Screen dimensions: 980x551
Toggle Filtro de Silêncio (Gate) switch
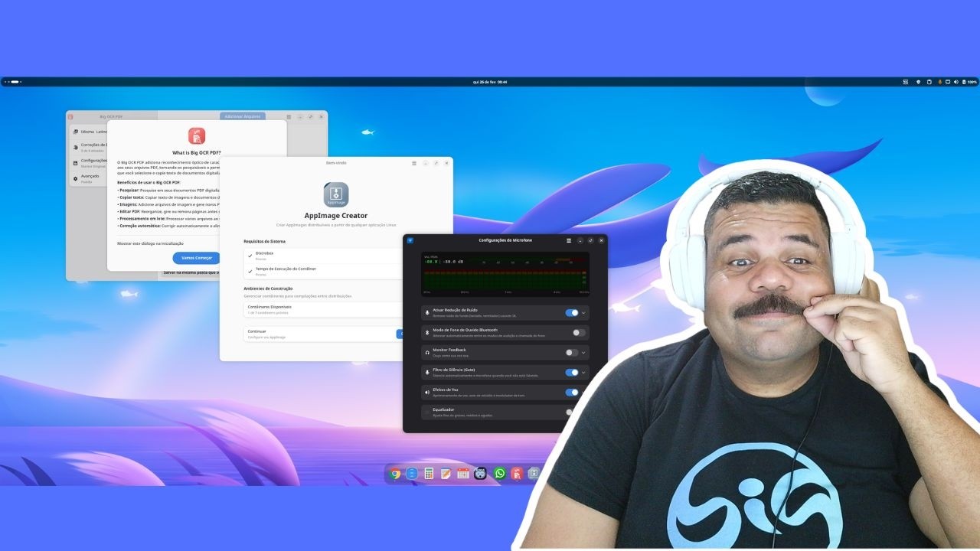tap(572, 373)
